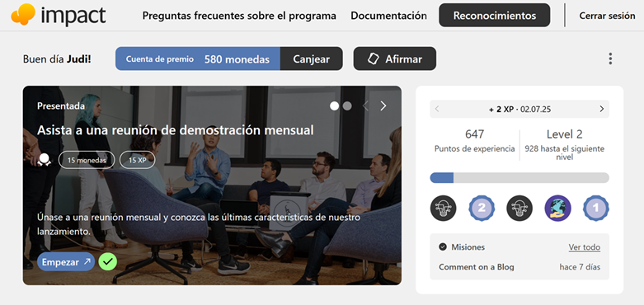Click the green checkmark complete icon

click(107, 261)
